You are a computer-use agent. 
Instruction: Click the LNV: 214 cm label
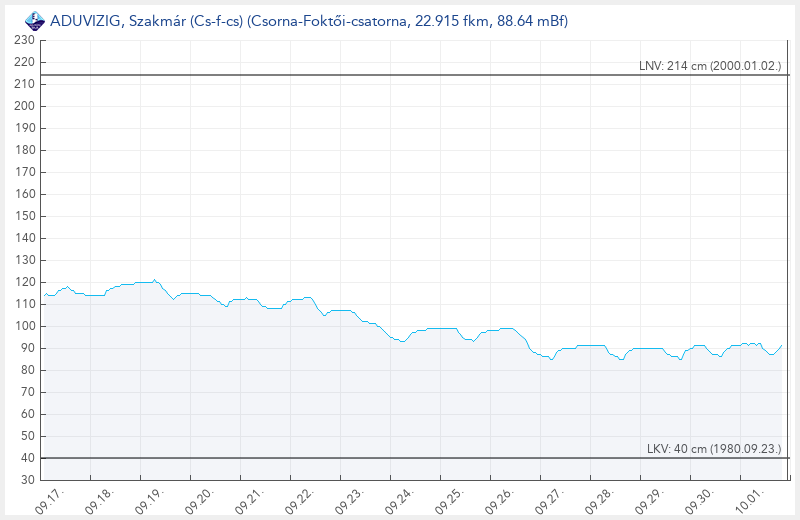click(x=710, y=66)
